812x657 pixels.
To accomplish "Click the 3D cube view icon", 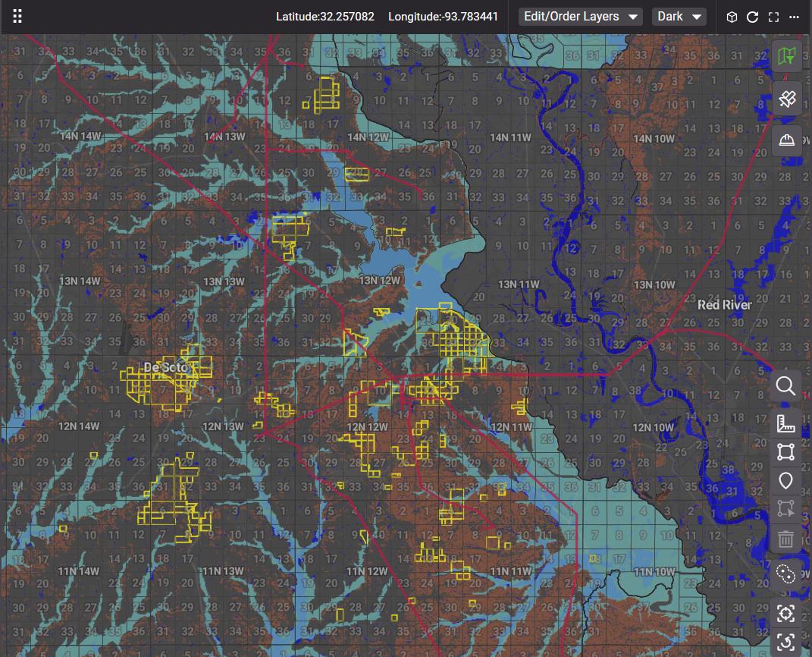I will click(x=732, y=17).
